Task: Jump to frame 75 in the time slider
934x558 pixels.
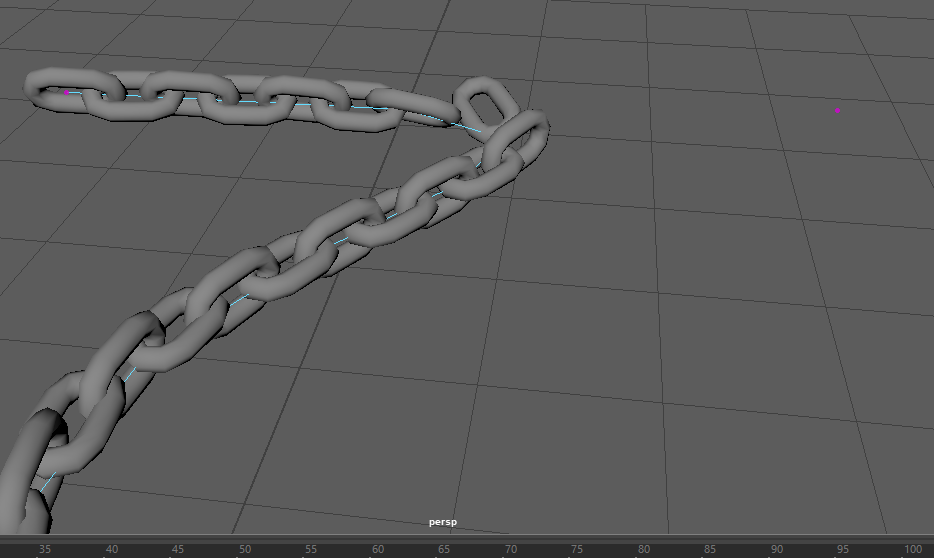Action: tap(577, 549)
